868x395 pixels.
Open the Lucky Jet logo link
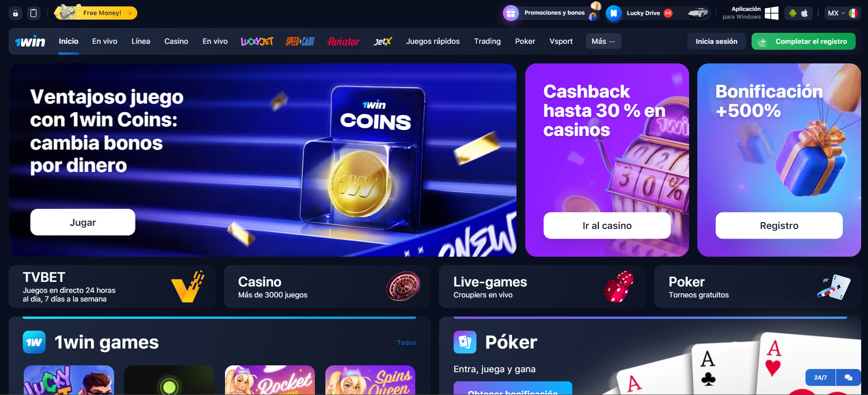click(x=257, y=42)
